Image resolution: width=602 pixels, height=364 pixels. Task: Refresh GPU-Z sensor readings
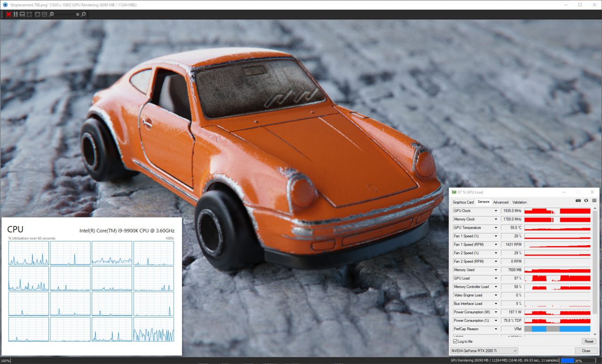coord(586,201)
